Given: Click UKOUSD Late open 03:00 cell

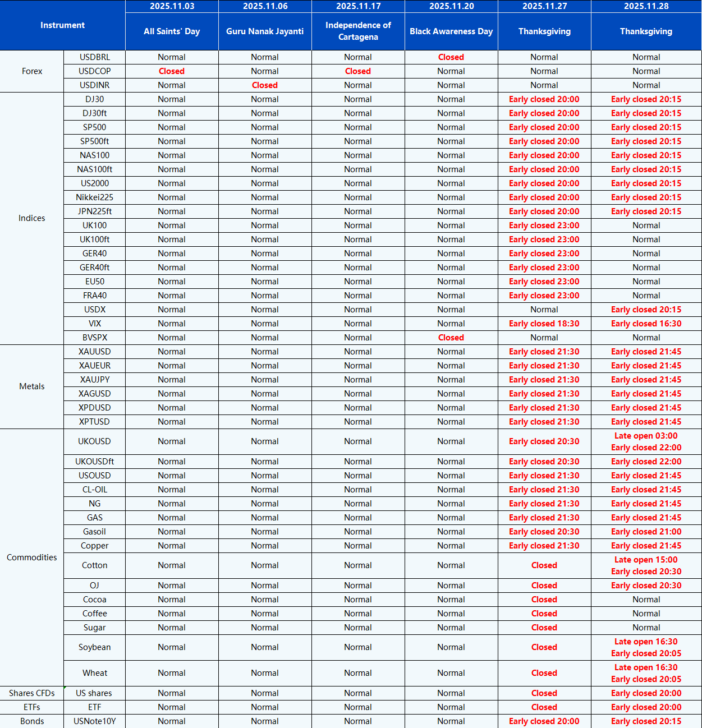Looking at the screenshot, I should tap(646, 436).
